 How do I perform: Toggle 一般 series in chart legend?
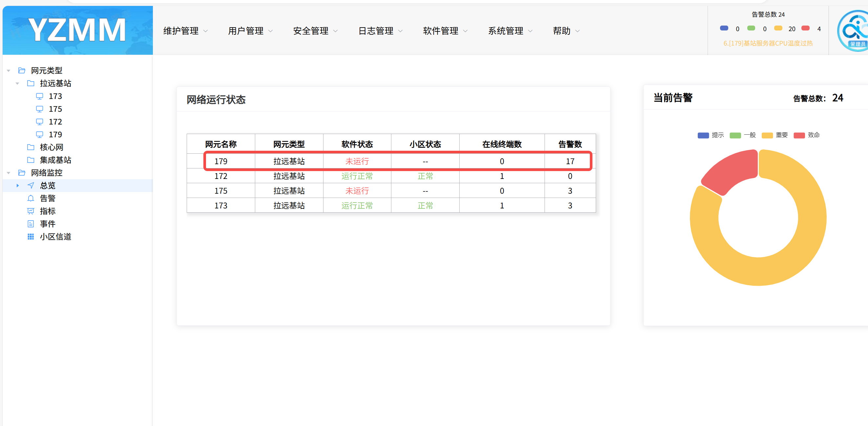(742, 135)
